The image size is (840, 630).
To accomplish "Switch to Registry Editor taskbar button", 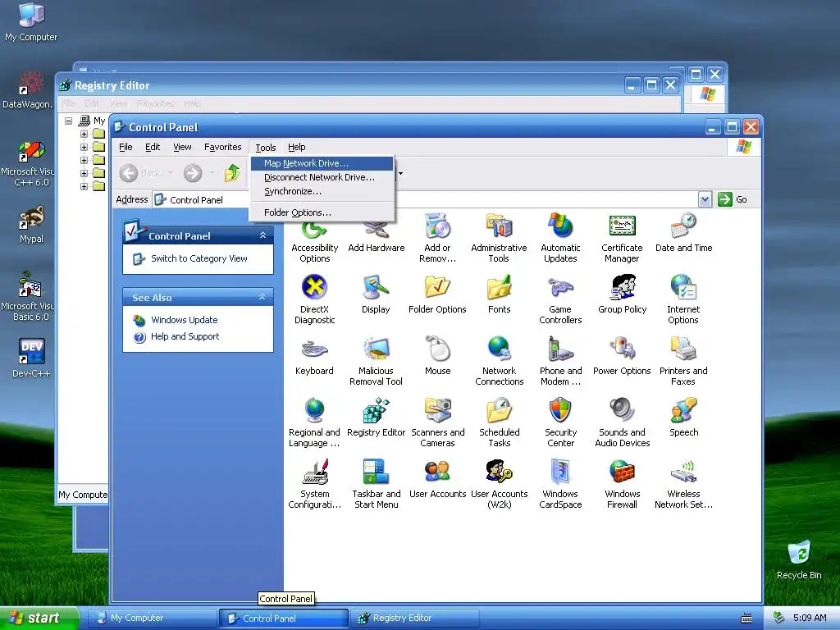I will [414, 619].
